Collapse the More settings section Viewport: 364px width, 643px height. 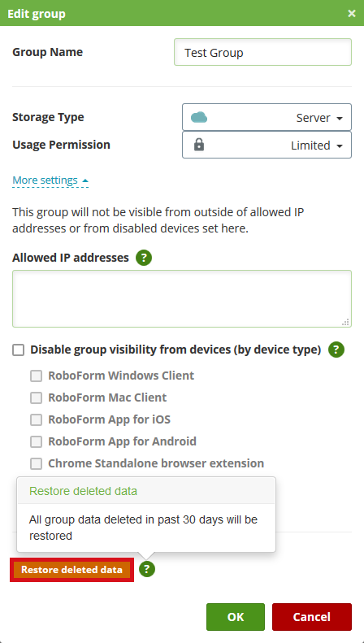pyautogui.click(x=50, y=180)
